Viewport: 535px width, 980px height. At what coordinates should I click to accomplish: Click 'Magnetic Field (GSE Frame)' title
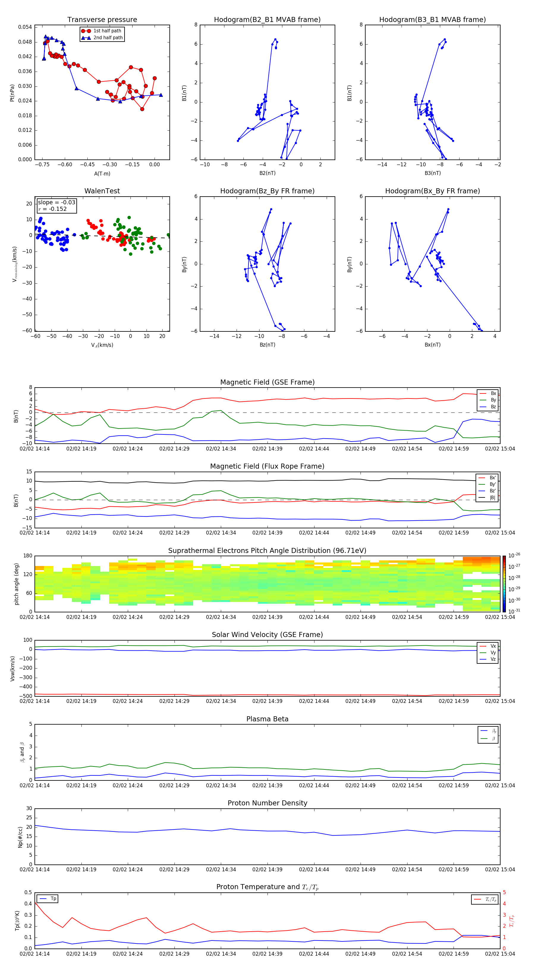[267, 382]
